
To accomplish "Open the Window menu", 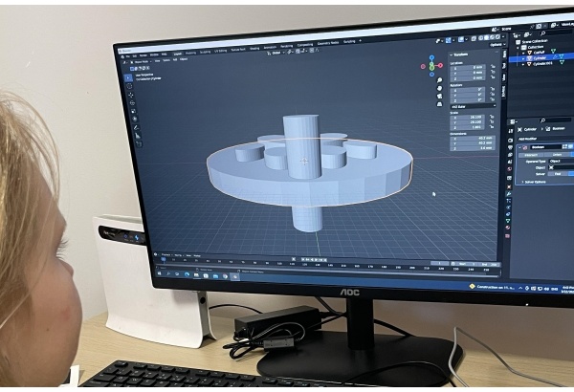I will pos(154,54).
